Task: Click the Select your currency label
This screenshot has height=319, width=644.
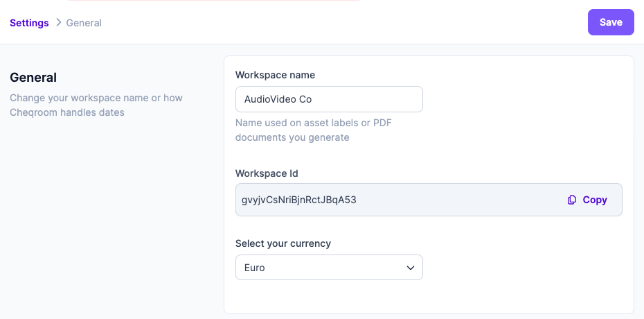Action: point(283,243)
